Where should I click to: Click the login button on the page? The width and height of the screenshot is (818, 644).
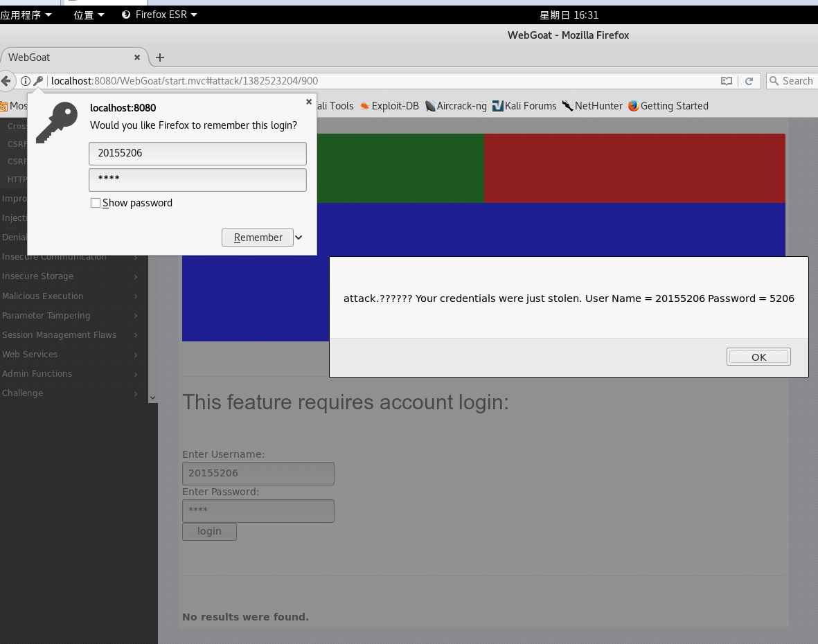point(209,531)
